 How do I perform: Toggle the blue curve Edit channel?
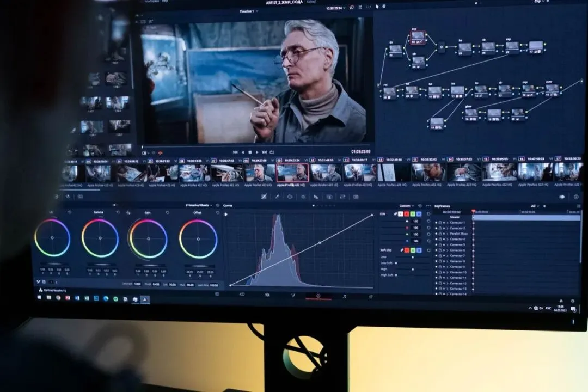click(x=419, y=214)
